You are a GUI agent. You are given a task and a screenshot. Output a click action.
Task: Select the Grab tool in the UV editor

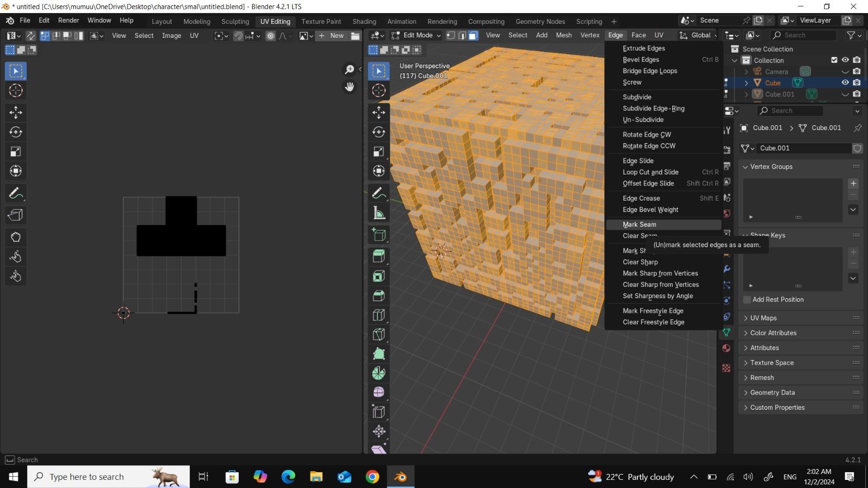pyautogui.click(x=16, y=237)
